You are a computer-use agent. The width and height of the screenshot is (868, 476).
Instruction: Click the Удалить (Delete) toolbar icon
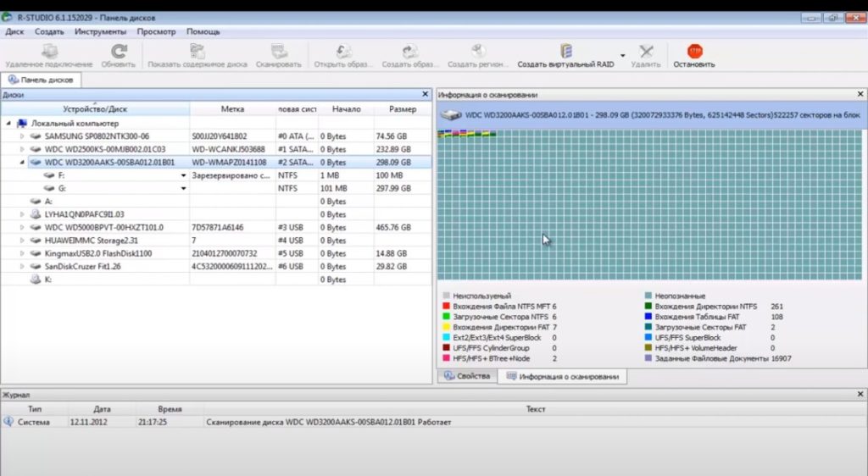(x=646, y=52)
